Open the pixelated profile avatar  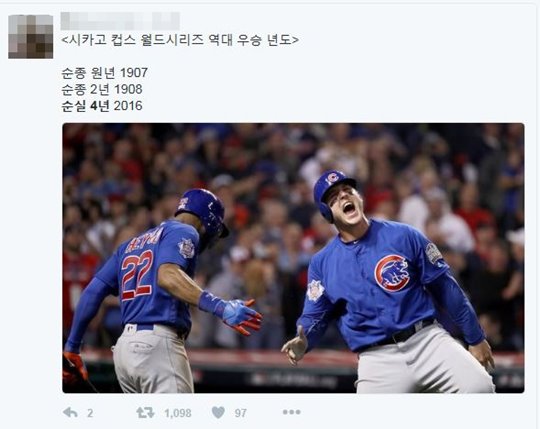31,36
